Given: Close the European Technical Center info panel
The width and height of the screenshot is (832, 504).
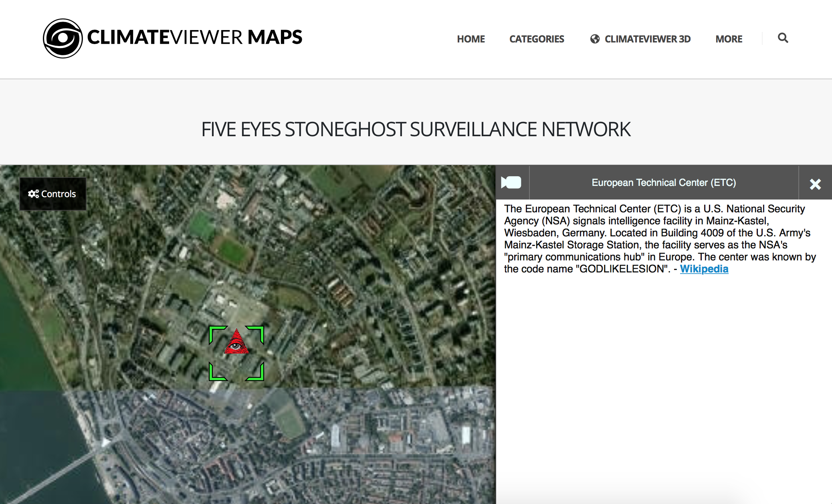Looking at the screenshot, I should [x=815, y=184].
